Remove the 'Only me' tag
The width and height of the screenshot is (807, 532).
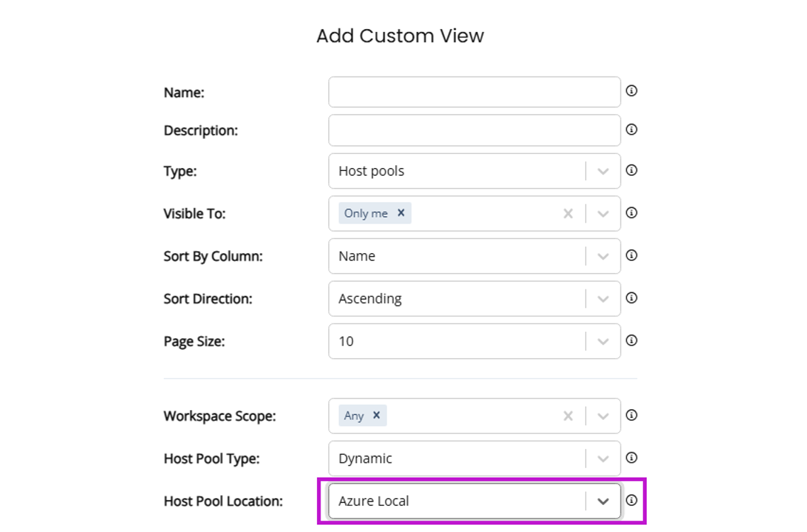(401, 213)
